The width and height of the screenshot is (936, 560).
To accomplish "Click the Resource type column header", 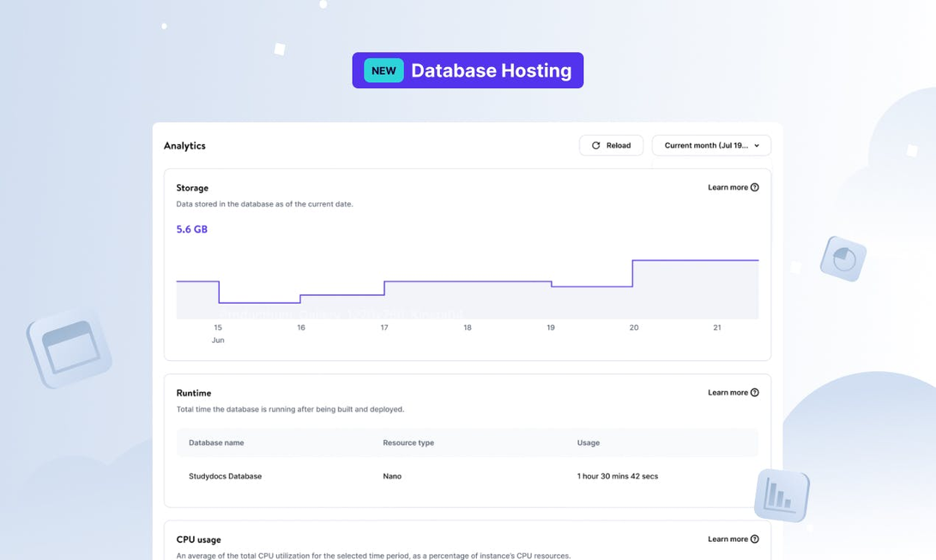I will pos(408,443).
